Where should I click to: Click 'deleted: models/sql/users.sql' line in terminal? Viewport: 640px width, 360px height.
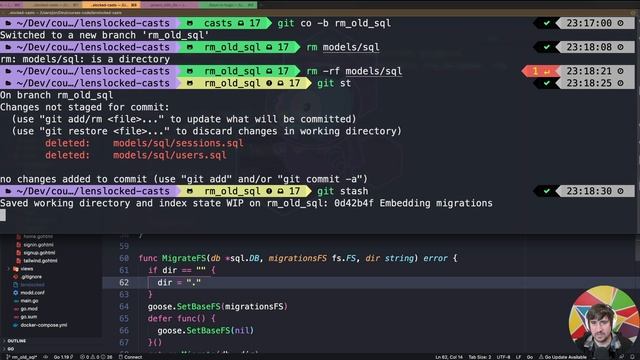coord(136,155)
